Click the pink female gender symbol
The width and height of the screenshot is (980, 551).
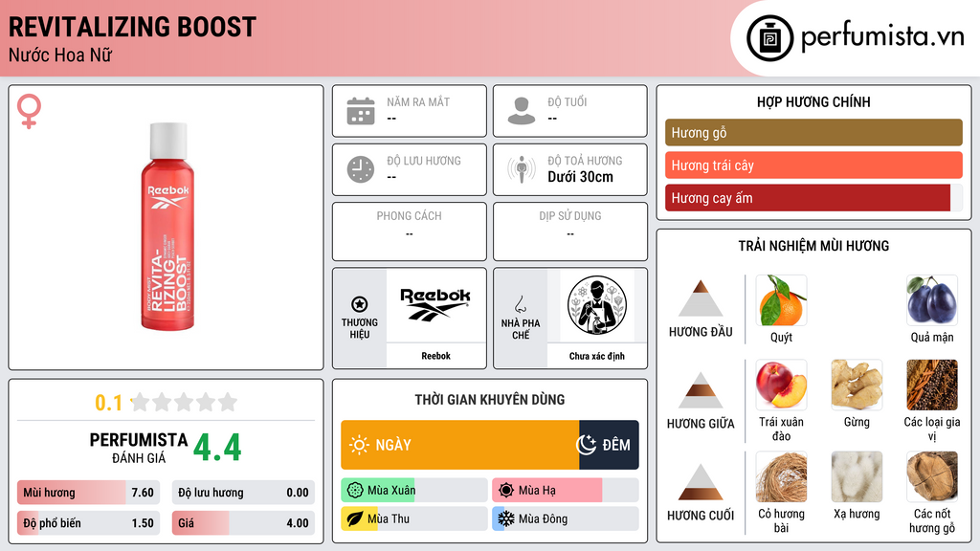(x=29, y=111)
